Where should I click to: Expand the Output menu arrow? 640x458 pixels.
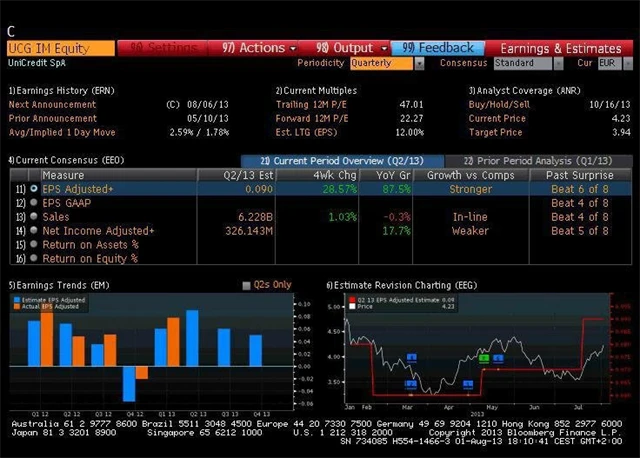coord(384,49)
